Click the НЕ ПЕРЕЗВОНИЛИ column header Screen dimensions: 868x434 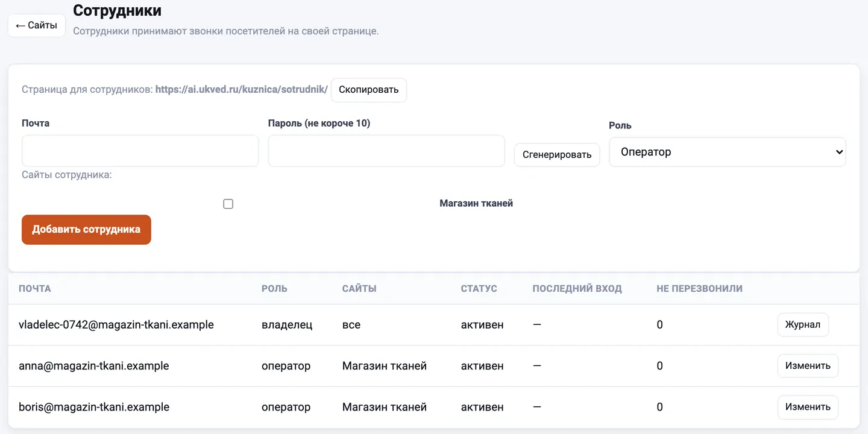click(x=700, y=289)
